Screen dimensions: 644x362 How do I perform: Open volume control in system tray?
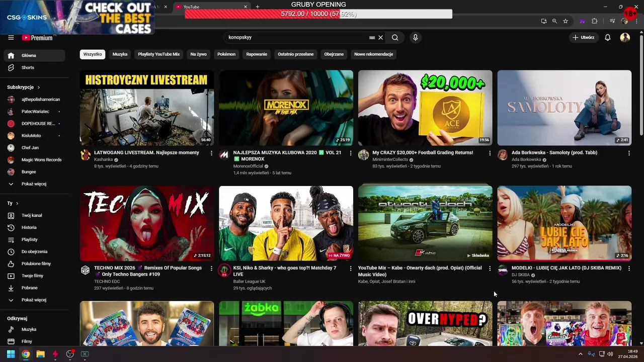pyautogui.click(x=610, y=354)
